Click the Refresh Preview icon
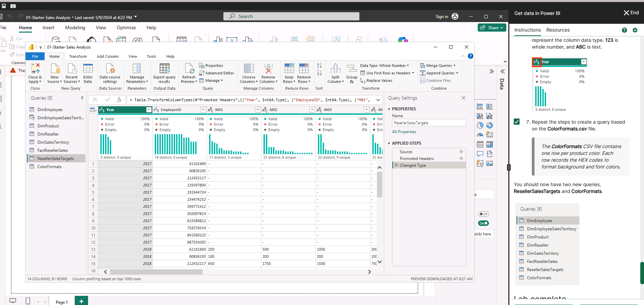The height and width of the screenshot is (305, 644). [189, 69]
